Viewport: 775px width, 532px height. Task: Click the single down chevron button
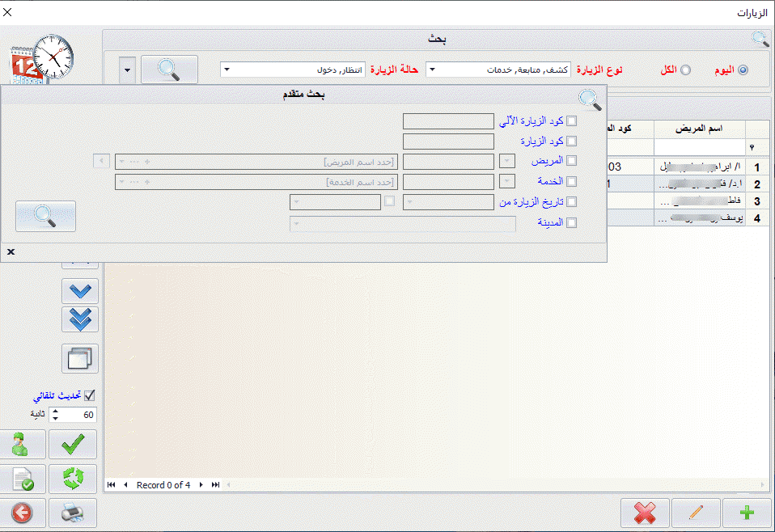tap(80, 291)
